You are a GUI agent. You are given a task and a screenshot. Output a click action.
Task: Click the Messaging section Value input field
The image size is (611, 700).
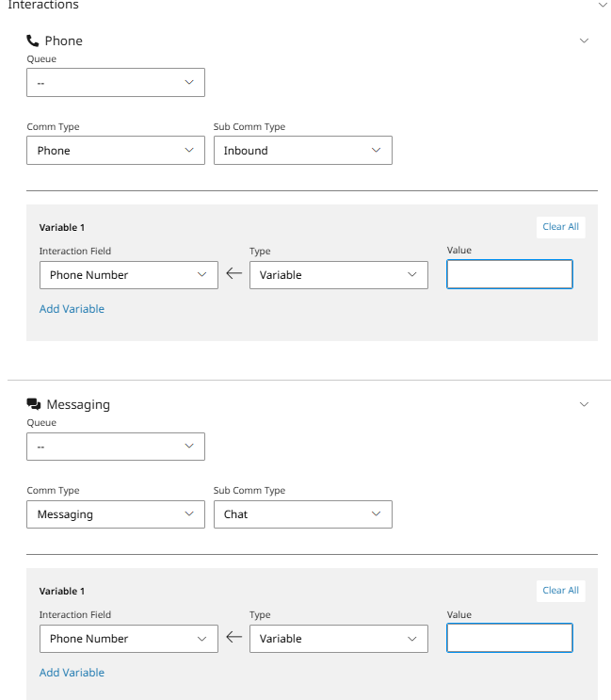[509, 638]
